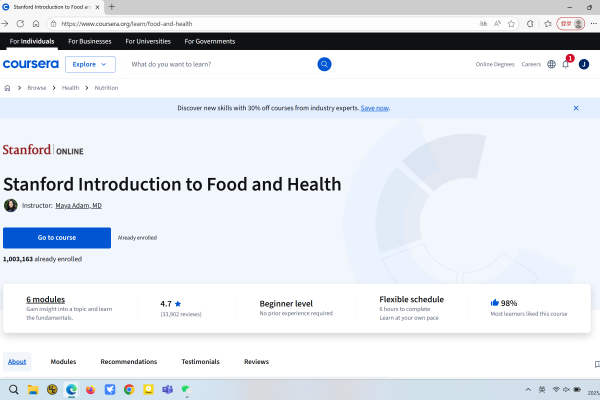Click the translate icon in address bar
This screenshot has width=600, height=400.
coord(483,24)
